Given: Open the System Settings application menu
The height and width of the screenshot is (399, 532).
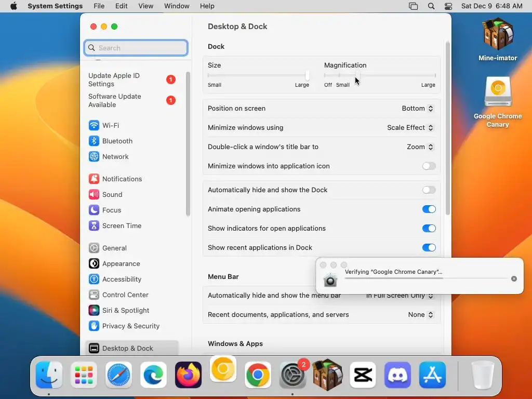Looking at the screenshot, I should point(55,6).
